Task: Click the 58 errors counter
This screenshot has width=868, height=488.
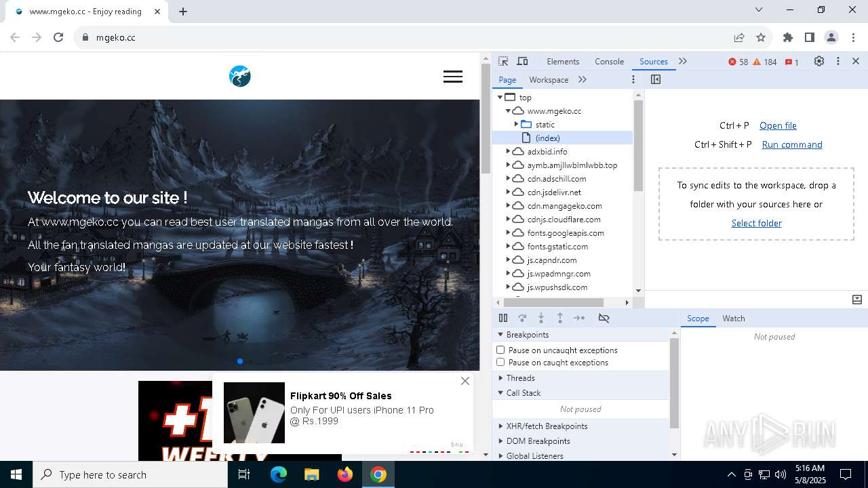Action: [x=738, y=62]
